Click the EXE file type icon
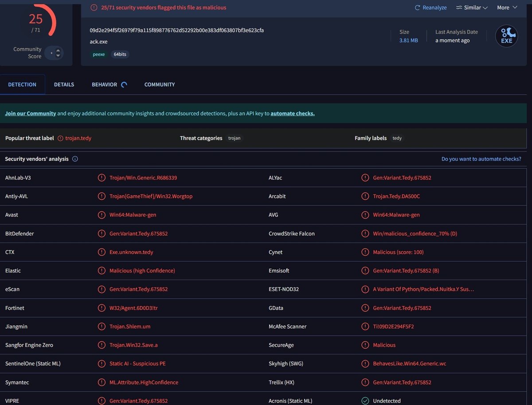The width and height of the screenshot is (532, 405). pos(506,36)
